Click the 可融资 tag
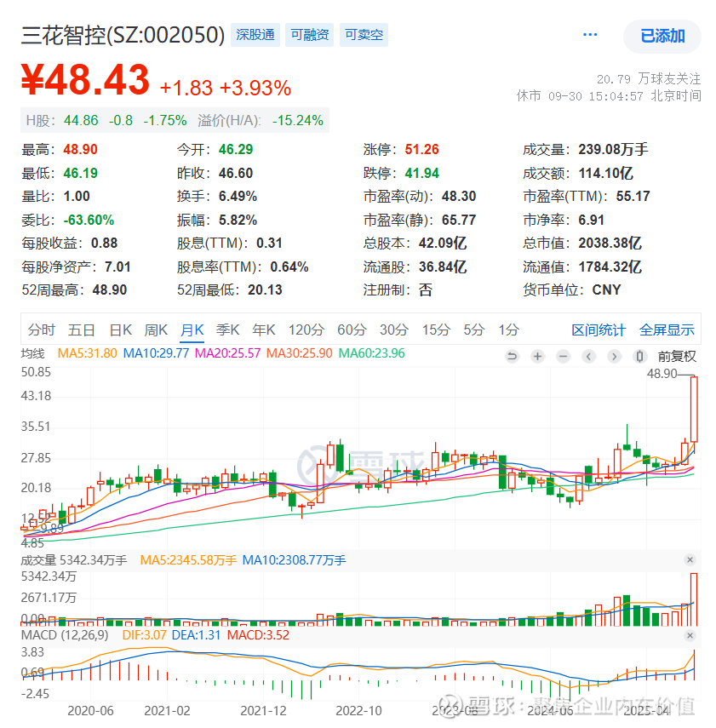The width and height of the screenshot is (716, 728). coord(309,35)
